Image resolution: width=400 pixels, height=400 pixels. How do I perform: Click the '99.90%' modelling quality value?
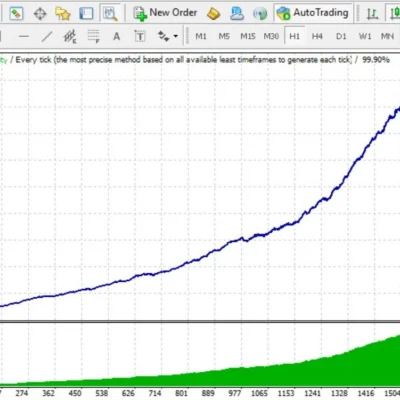click(x=376, y=60)
